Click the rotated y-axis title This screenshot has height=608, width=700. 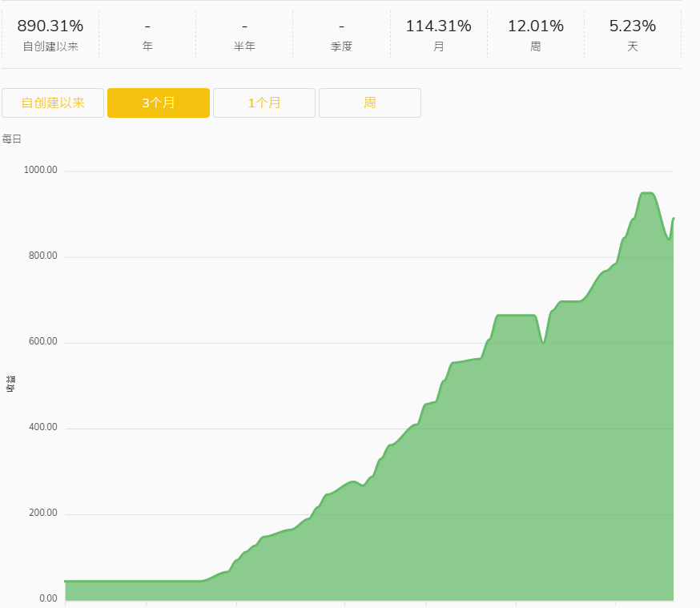pos(10,384)
